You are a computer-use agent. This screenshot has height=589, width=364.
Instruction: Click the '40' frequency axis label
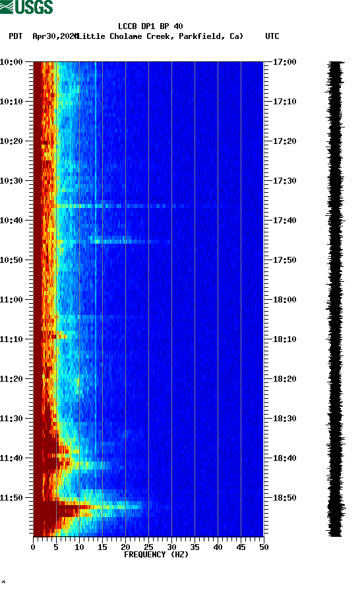tap(218, 547)
